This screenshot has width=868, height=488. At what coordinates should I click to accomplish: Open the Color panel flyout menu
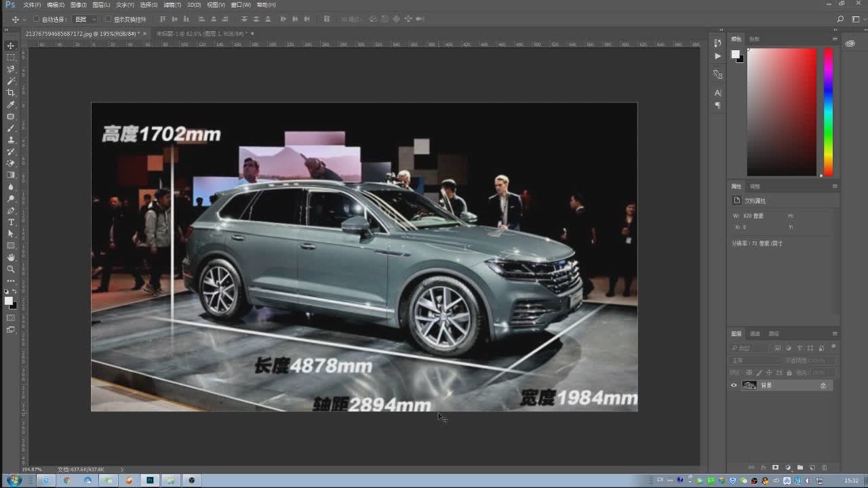[835, 39]
